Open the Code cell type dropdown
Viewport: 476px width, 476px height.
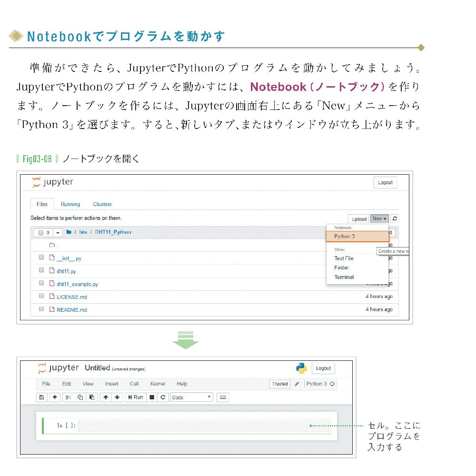191,397
